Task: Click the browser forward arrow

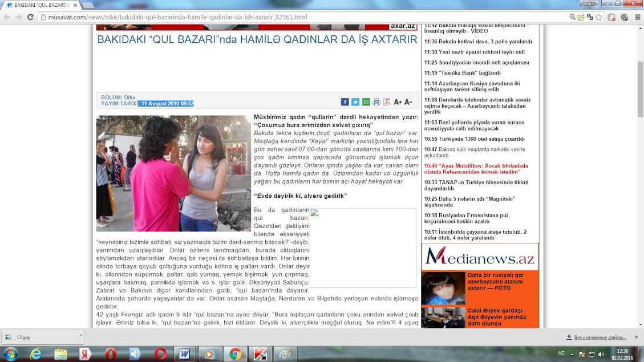Action: point(18,17)
